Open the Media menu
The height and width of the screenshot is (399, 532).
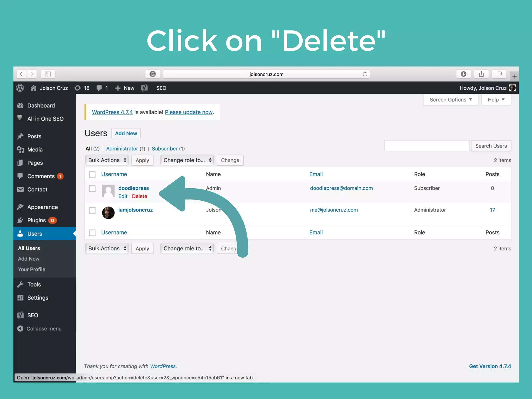(35, 150)
